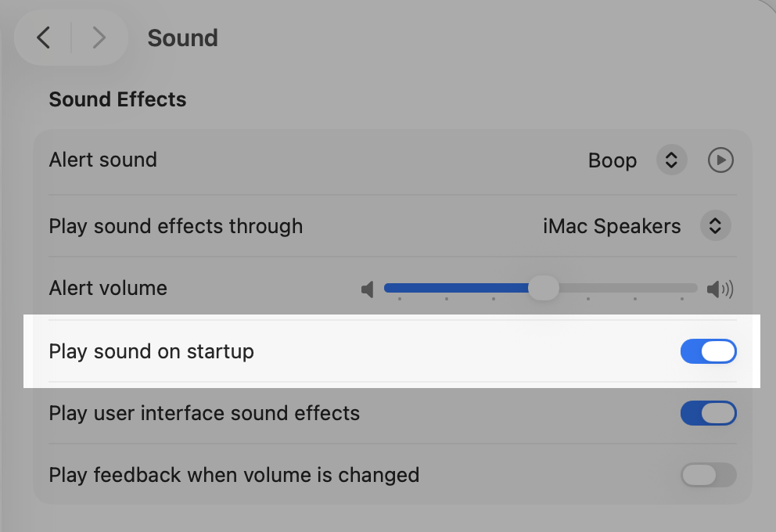Go back using the left chevron

click(x=44, y=38)
